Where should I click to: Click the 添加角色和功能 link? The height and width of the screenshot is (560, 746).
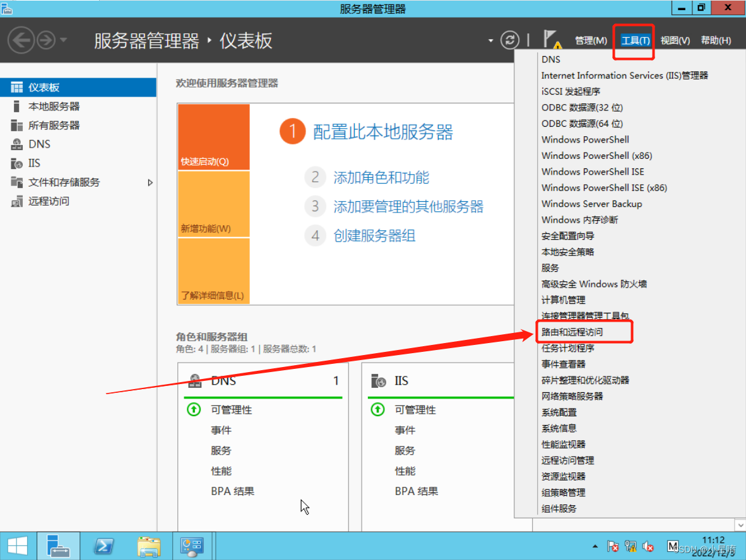(x=381, y=177)
